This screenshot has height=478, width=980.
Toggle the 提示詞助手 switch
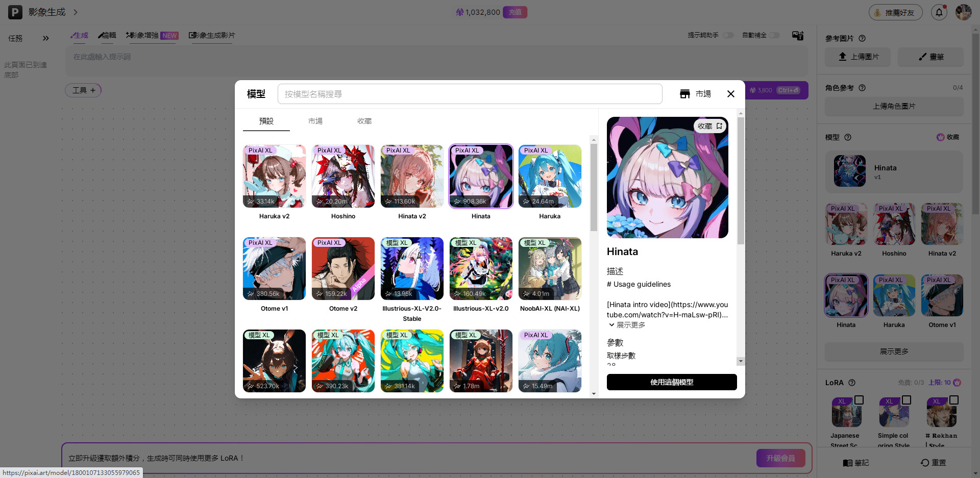point(728,35)
